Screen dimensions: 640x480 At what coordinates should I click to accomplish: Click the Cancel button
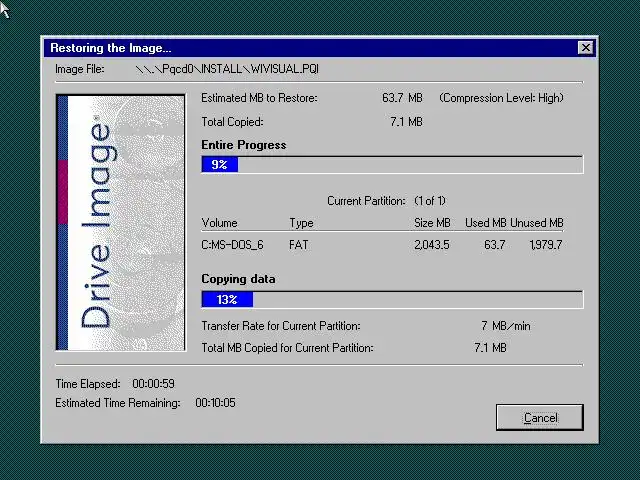coord(540,417)
